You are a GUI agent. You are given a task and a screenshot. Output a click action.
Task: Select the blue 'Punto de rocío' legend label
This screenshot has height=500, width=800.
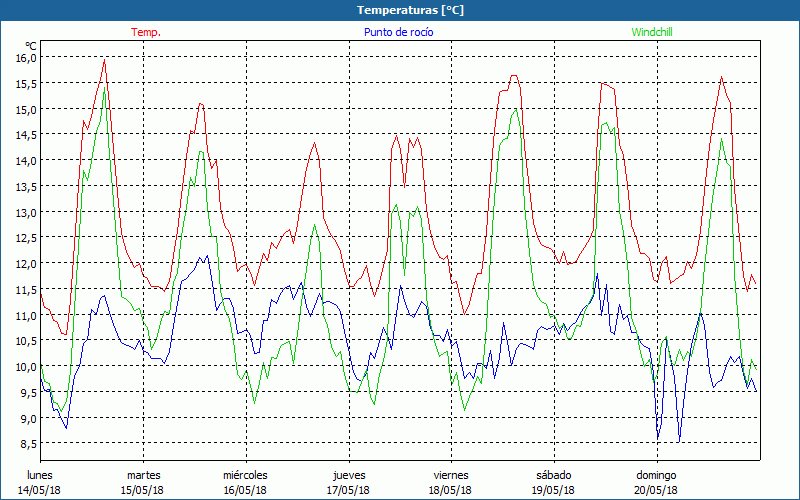[x=398, y=32]
